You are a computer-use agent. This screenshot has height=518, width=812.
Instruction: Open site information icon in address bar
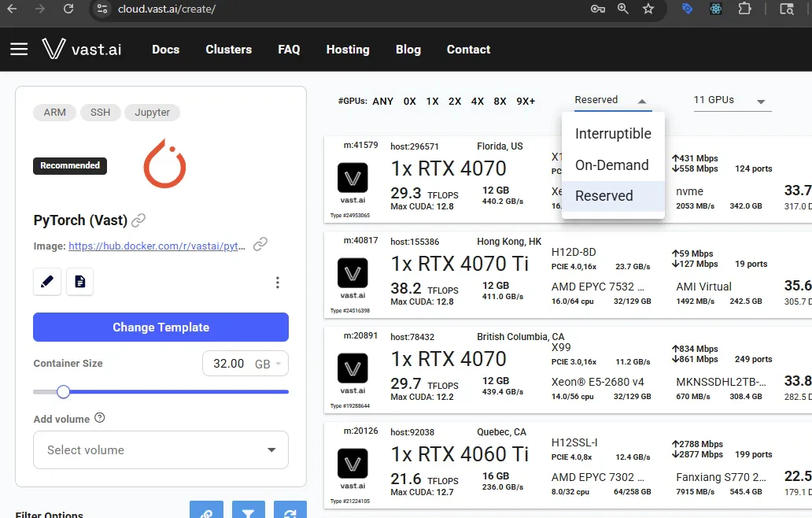(x=102, y=9)
